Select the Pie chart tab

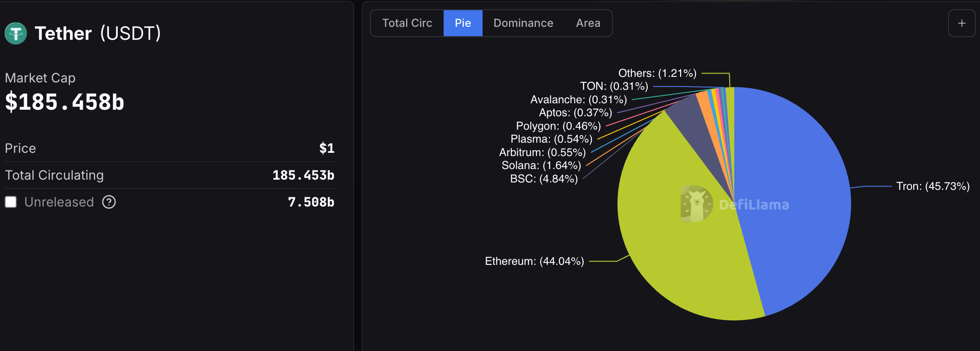463,23
